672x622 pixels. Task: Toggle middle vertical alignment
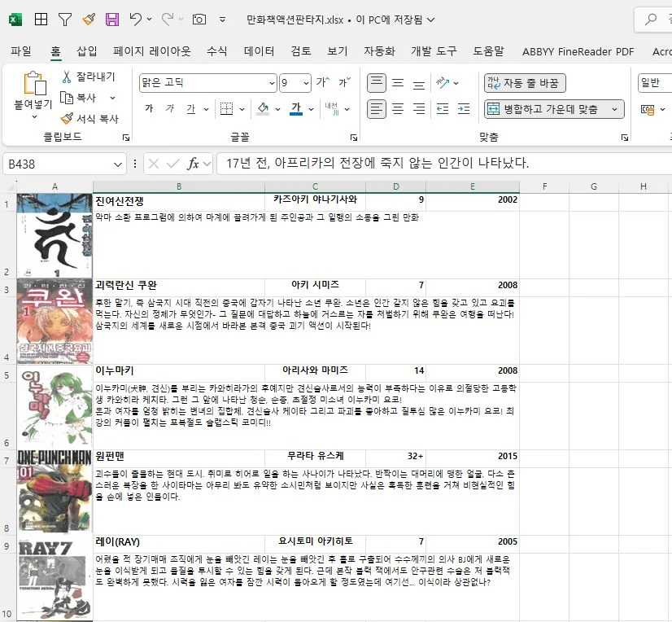(398, 83)
